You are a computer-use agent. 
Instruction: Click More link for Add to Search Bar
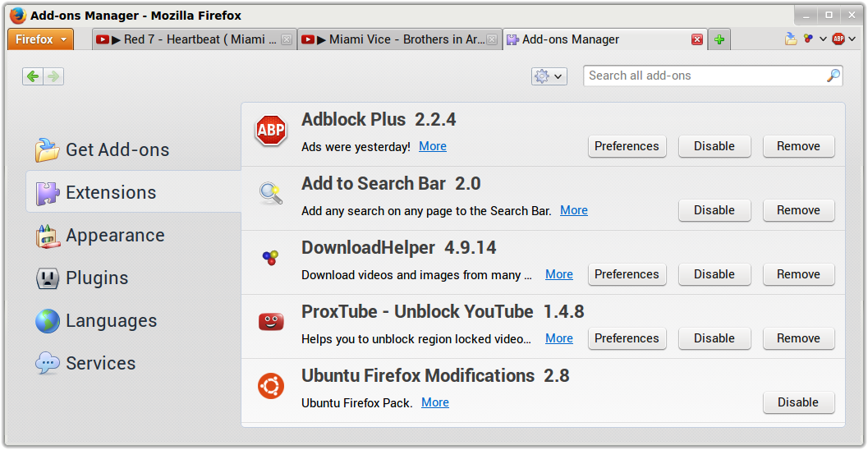point(573,210)
